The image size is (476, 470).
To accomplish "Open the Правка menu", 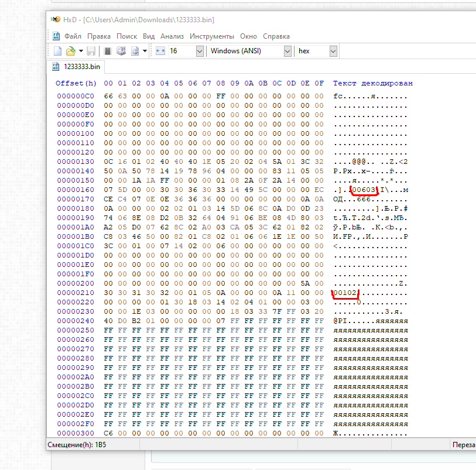I will pyautogui.click(x=99, y=36).
